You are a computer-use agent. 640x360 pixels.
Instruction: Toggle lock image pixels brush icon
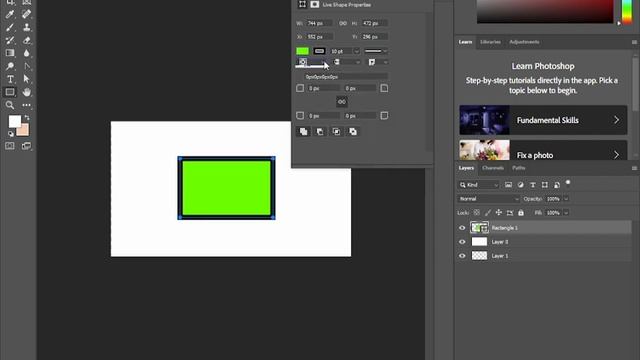tap(488, 213)
